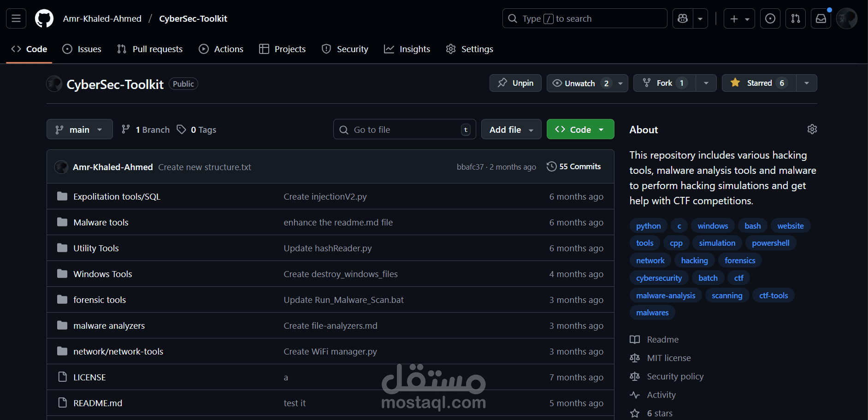
Task: Focus the Go to file field
Action: [404, 130]
